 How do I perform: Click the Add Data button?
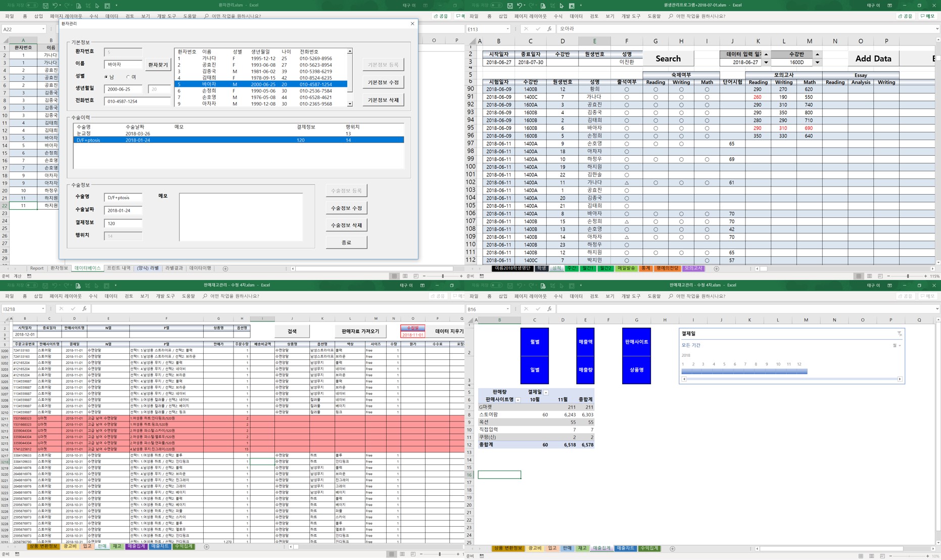pyautogui.click(x=873, y=59)
